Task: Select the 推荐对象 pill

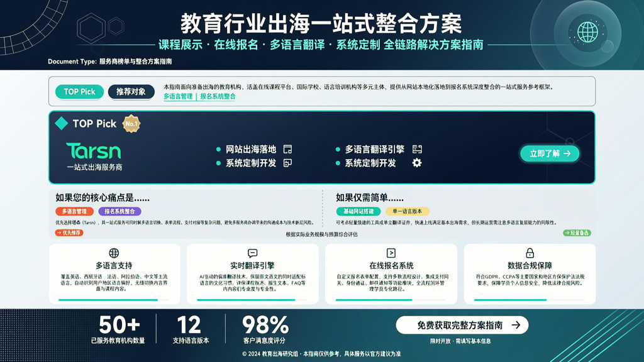Action: [131, 92]
